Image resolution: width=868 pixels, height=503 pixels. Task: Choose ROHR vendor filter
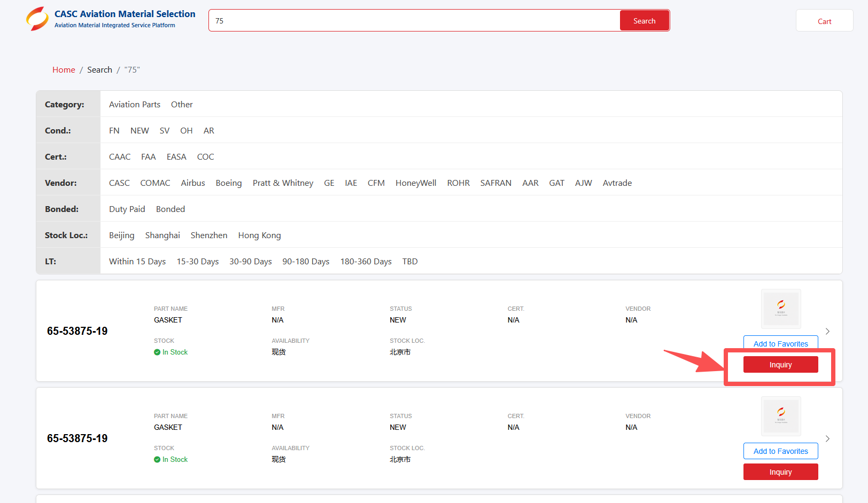click(x=459, y=183)
